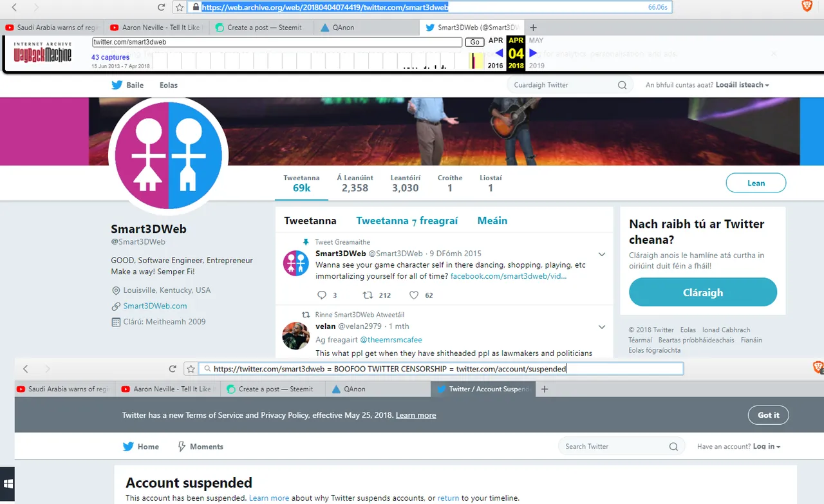This screenshot has height=504, width=824.
Task: Click the Beartas príobháideachais footer link
Action: click(696, 340)
